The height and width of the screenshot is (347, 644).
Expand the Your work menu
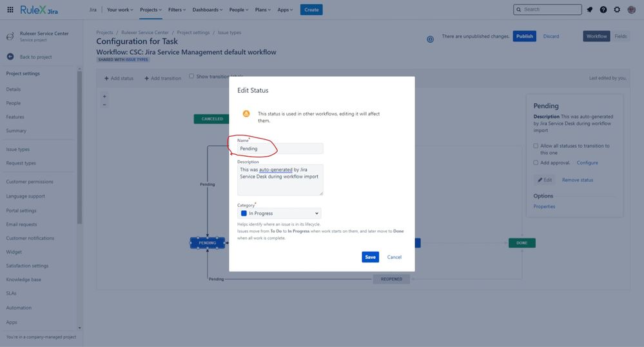click(120, 10)
